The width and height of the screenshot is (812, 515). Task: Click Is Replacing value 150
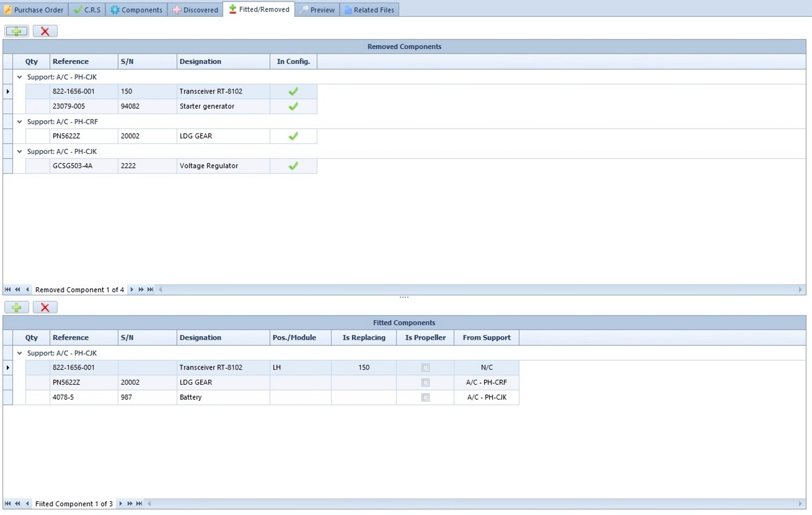tap(364, 368)
